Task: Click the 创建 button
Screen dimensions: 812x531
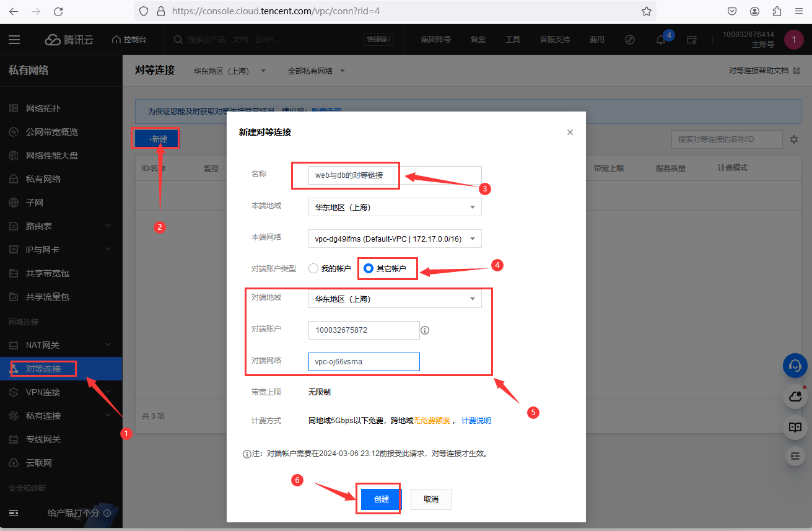Action: (x=381, y=499)
